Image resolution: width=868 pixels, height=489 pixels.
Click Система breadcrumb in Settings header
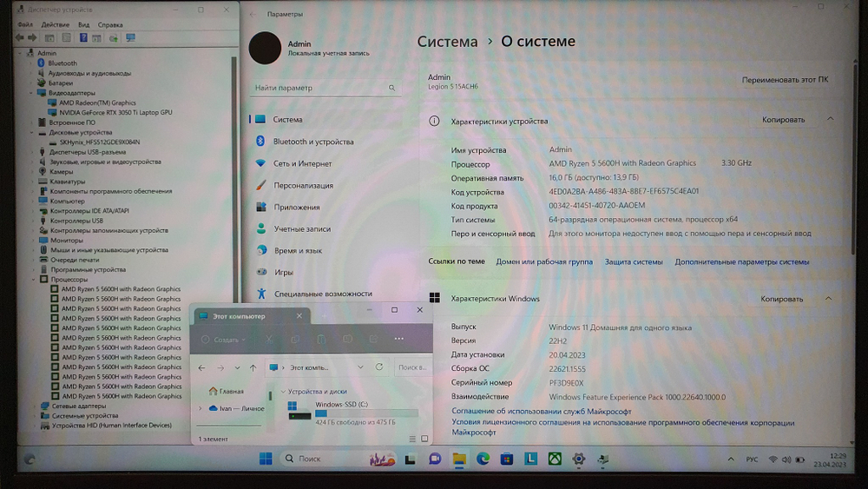[x=447, y=42]
